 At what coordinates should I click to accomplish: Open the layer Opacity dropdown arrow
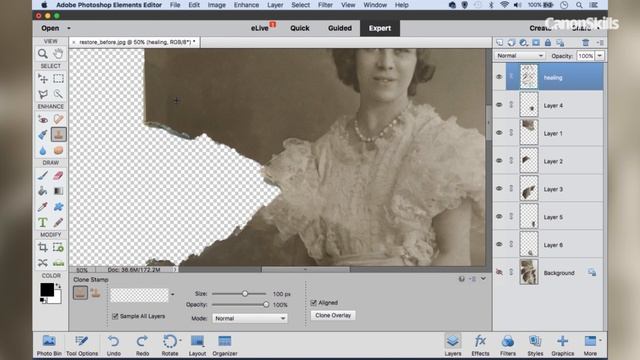tap(600, 56)
